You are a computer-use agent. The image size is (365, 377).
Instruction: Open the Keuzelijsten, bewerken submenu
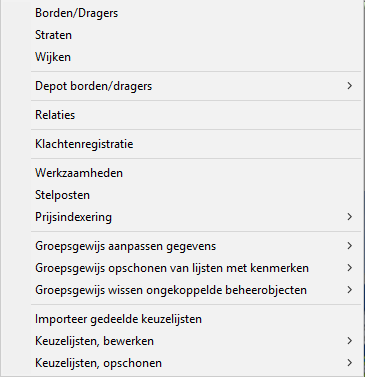(182, 341)
